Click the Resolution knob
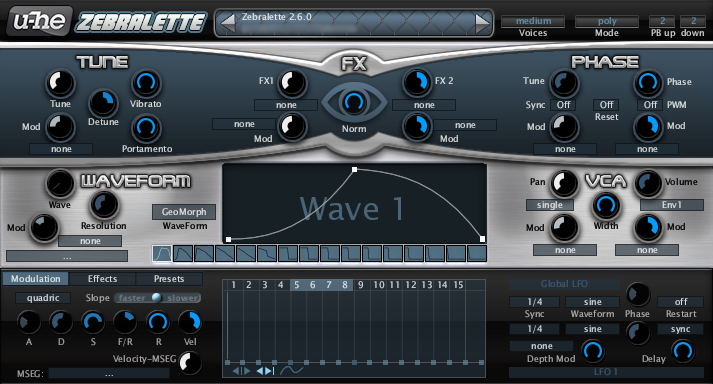 coord(104,205)
